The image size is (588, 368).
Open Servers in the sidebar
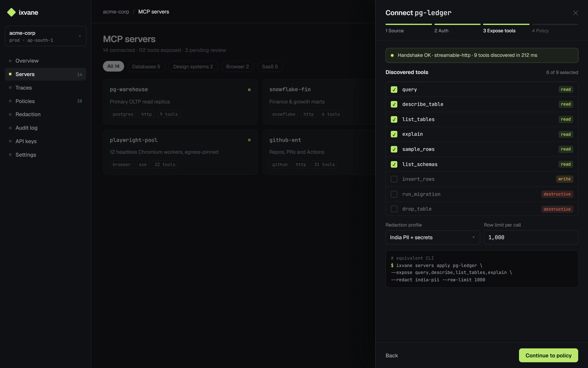[46, 74]
